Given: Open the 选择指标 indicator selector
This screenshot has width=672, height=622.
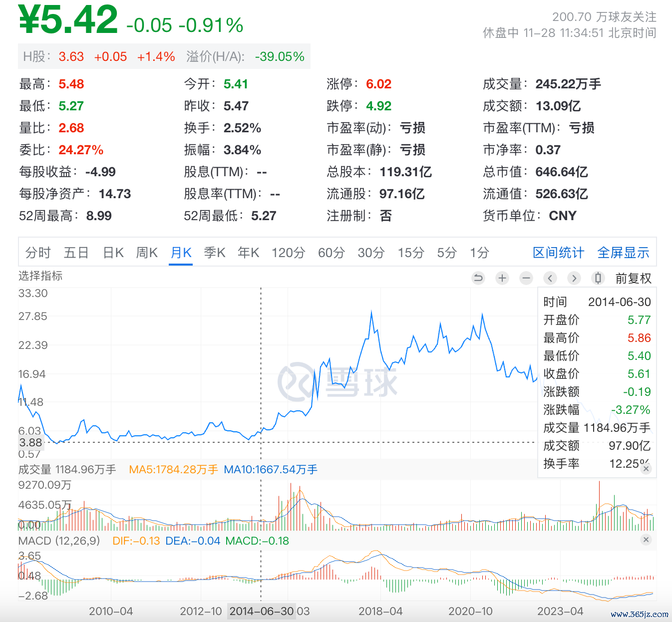Looking at the screenshot, I should point(40,276).
